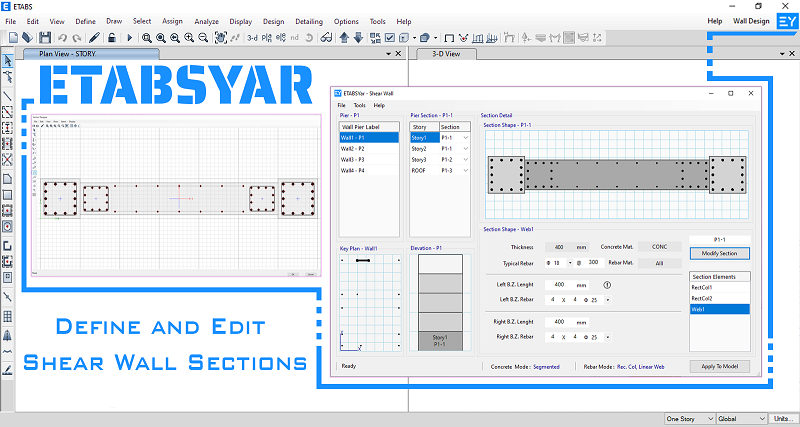
Task: Click the checkmark display options toolbar icon
Action: point(390,37)
